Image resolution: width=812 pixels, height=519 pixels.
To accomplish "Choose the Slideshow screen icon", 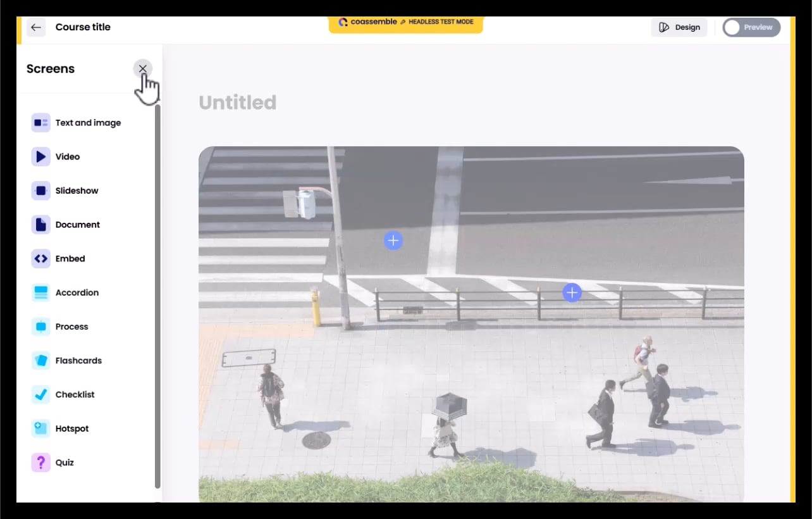I will click(41, 191).
